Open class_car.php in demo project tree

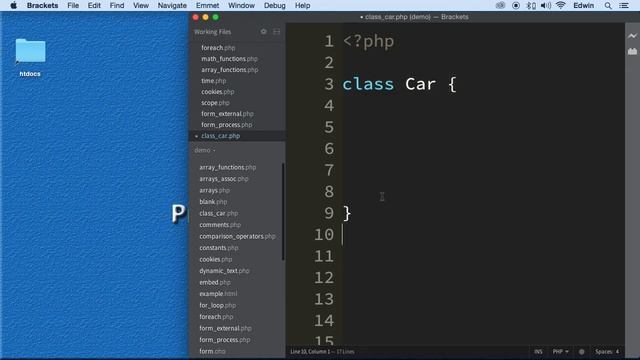[218, 213]
